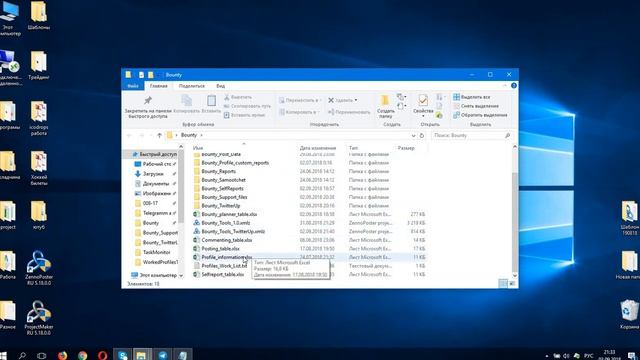This screenshot has height=360, width=640.
Task: Open Skype from the taskbar
Action: pos(122,355)
